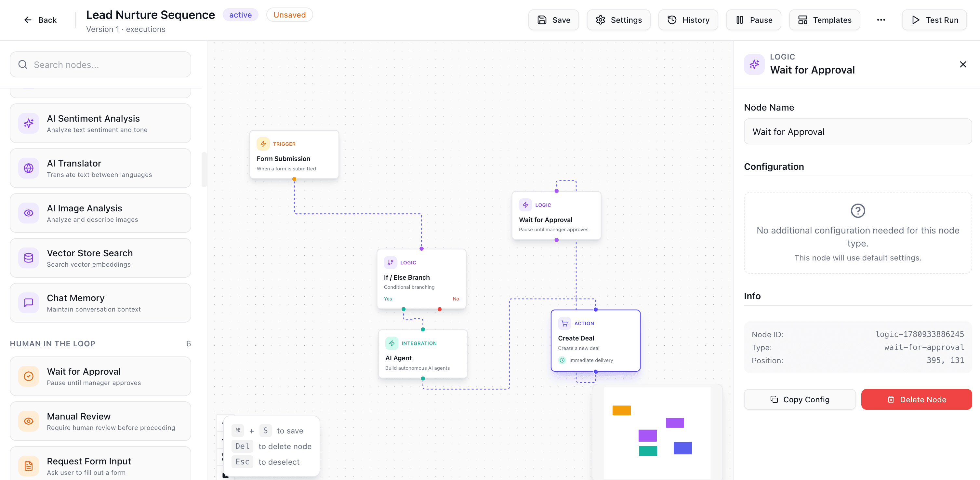Click the red No output port
Image resolution: width=980 pixels, height=480 pixels.
tap(439, 309)
